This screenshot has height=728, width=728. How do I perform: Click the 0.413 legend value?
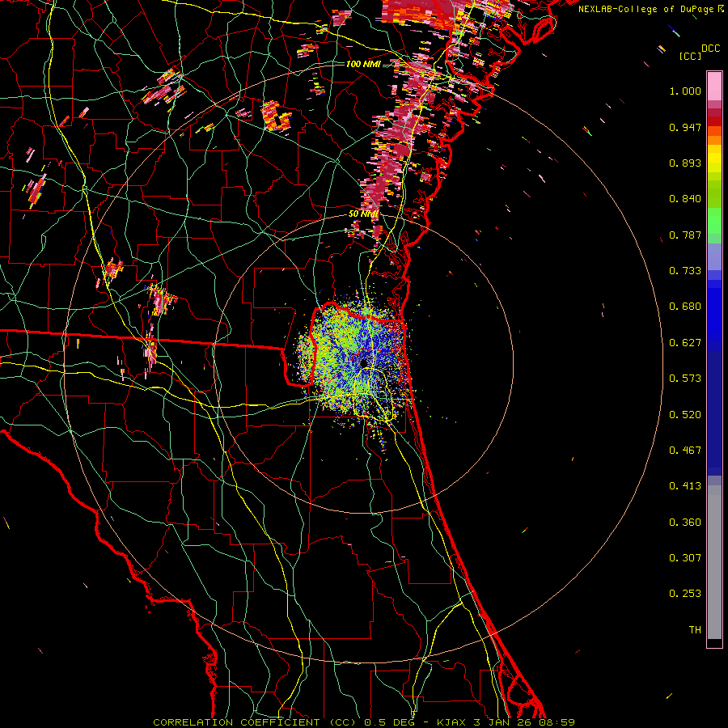click(685, 486)
